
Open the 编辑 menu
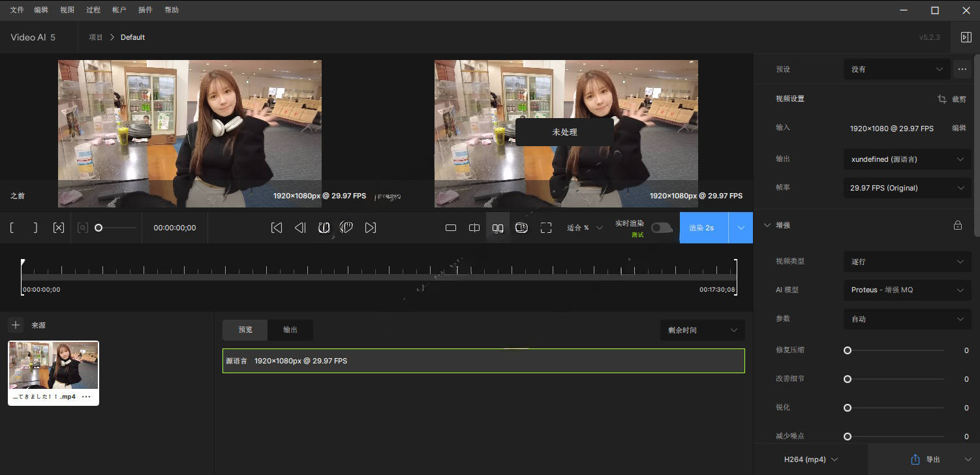41,10
